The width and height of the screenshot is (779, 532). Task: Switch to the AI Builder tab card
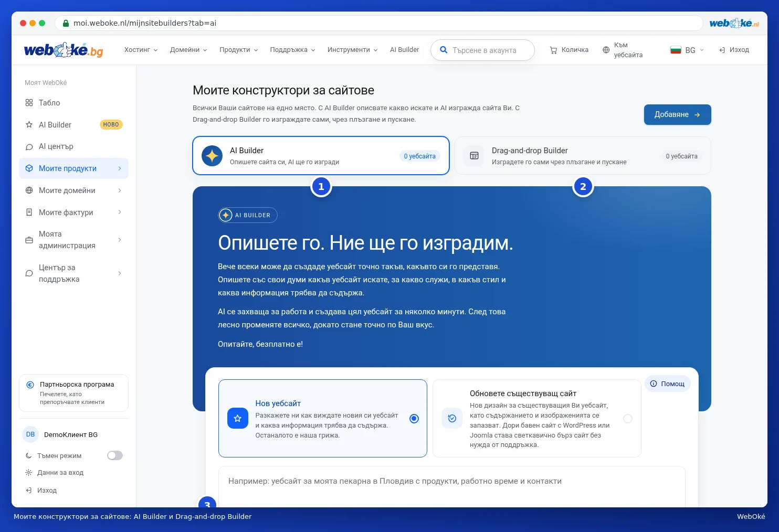click(x=321, y=156)
